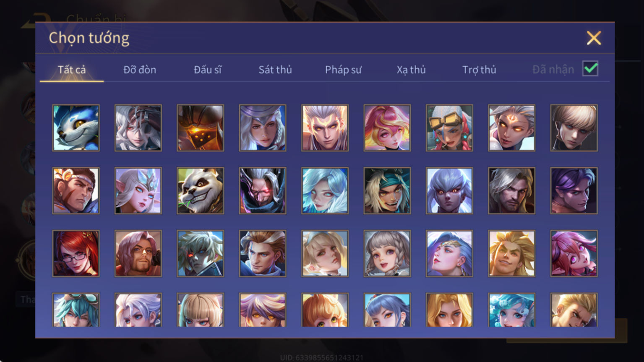Image resolution: width=644 pixels, height=362 pixels.
Task: Filter heroes by Pháp sư tab
Action: pyautogui.click(x=343, y=70)
